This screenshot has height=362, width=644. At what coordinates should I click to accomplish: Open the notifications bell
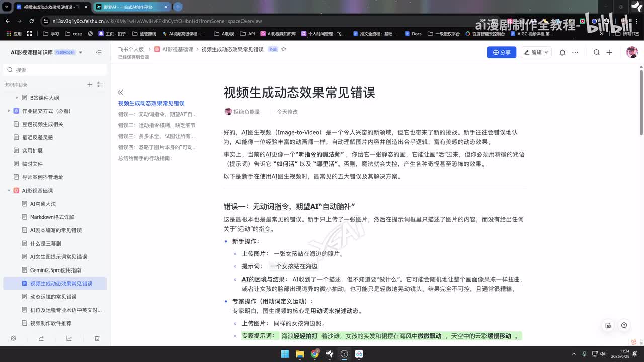562,52
